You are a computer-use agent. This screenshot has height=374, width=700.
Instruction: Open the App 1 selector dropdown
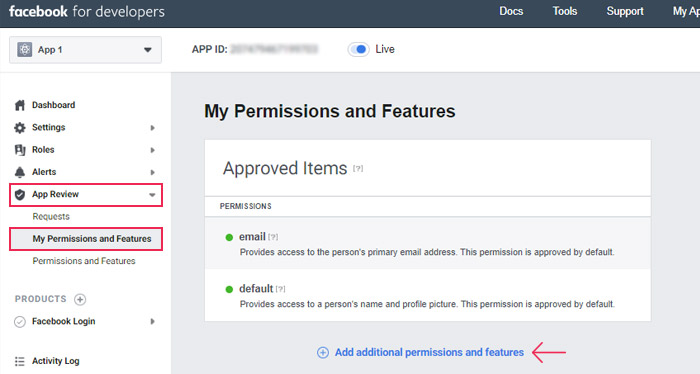point(85,50)
